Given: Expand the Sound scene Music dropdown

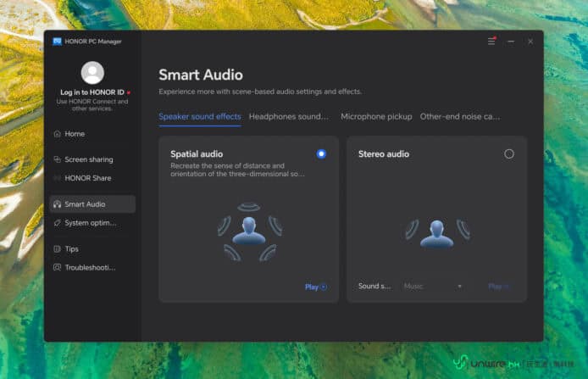Looking at the screenshot, I should (434, 287).
